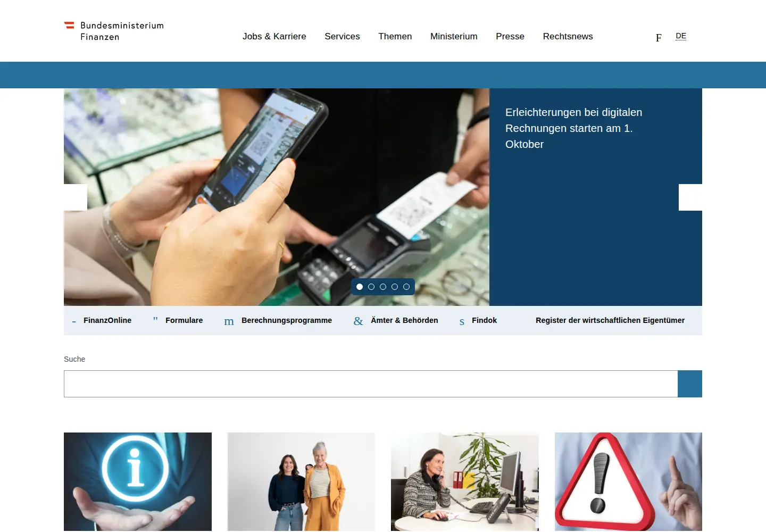Open FinanzOnline quick link
This screenshot has height=532, width=766.
107,320
